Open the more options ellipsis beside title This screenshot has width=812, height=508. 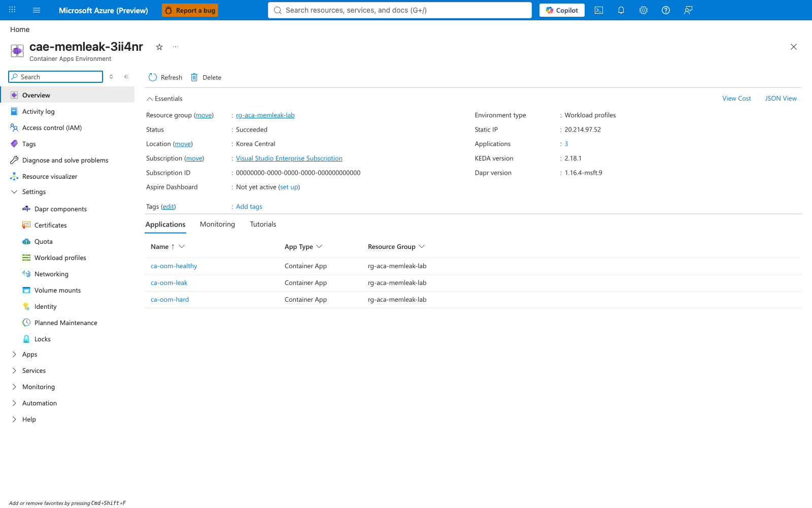(x=176, y=47)
